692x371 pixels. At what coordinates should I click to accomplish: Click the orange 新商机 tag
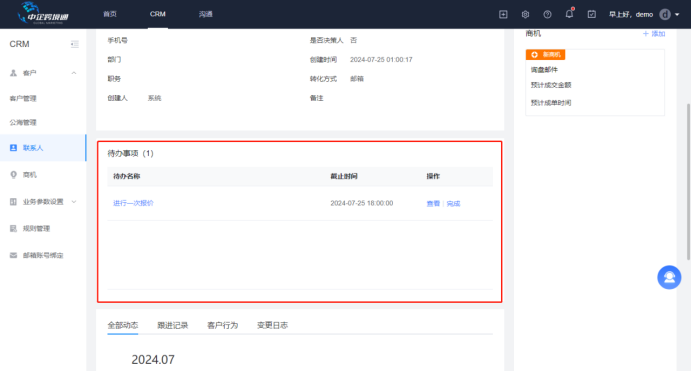[545, 55]
